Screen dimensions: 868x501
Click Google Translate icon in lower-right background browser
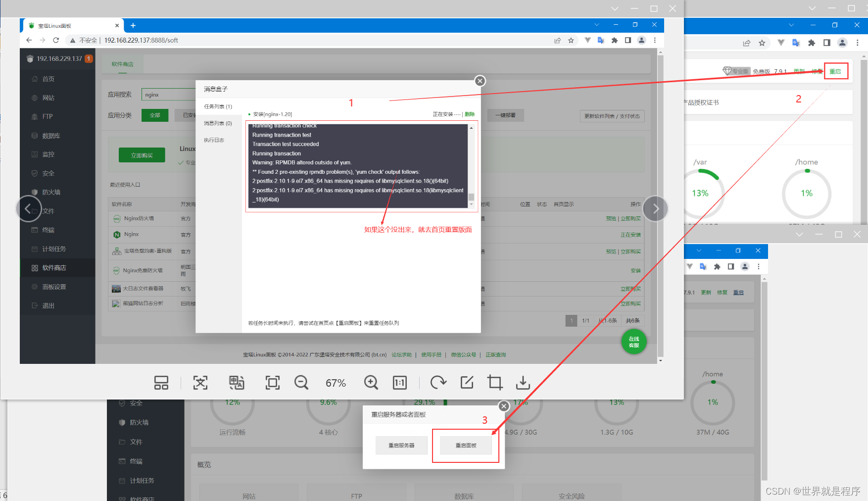[703, 266]
